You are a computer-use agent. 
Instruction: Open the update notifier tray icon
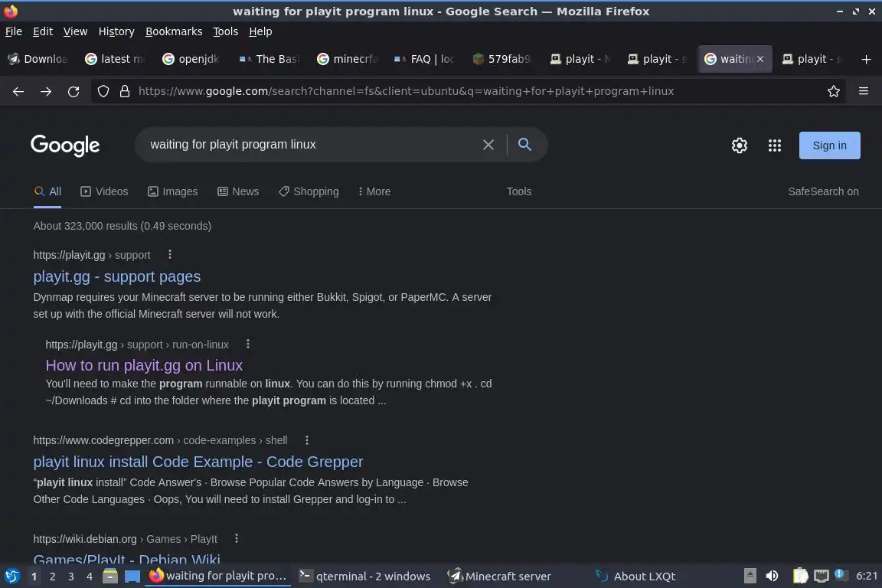tap(839, 574)
